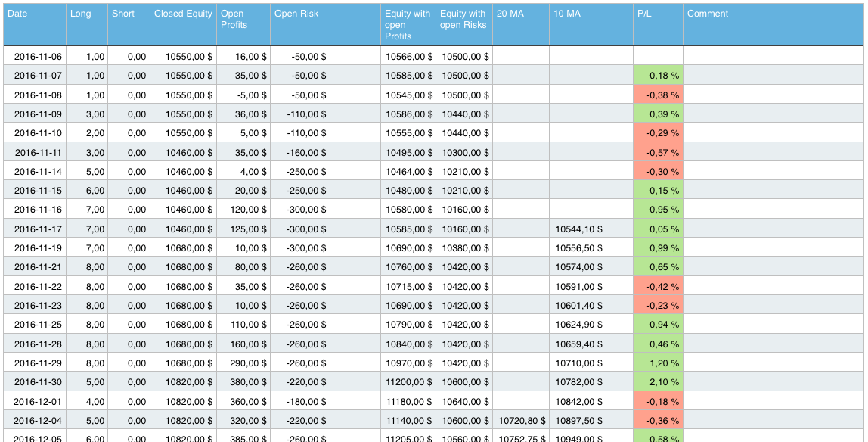Viewport: 868px width, 442px height.
Task: Select the 10 MA value 10544,10 $
Action: (578, 229)
